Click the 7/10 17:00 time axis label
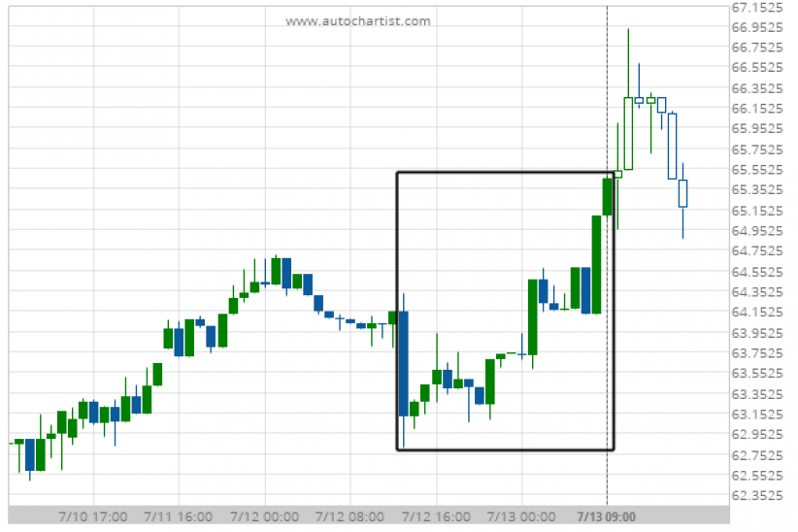 pyautogui.click(x=92, y=516)
